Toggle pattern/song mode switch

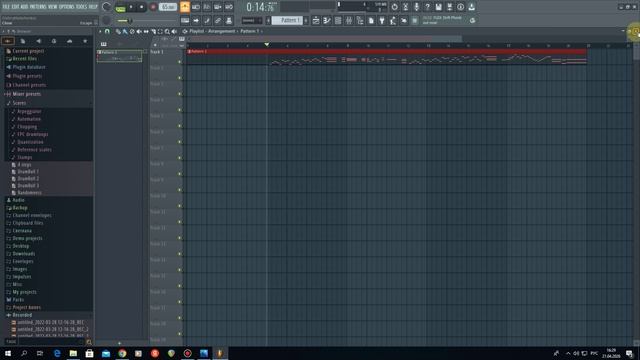pyautogui.click(x=120, y=7)
